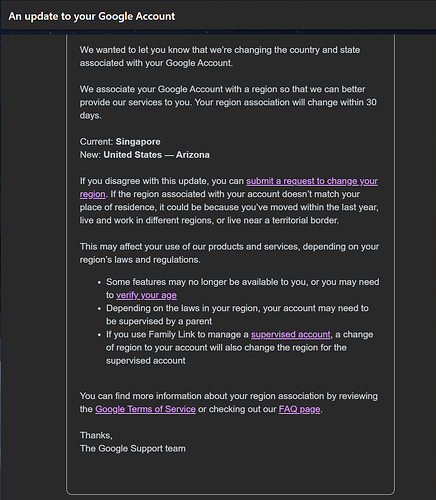Click the sentence "This may affect your use of our products"

pyautogui.click(x=229, y=253)
